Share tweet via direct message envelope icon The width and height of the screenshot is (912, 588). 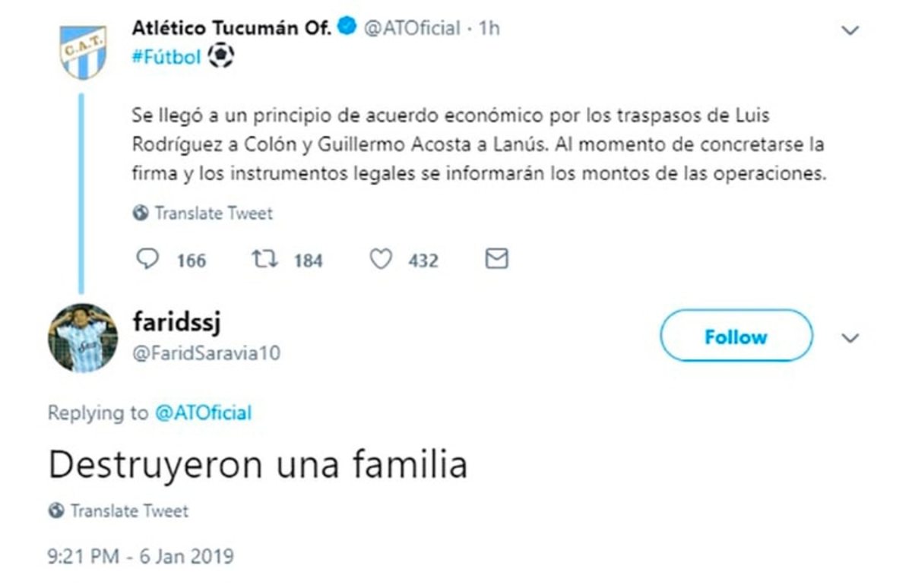pos(496,260)
